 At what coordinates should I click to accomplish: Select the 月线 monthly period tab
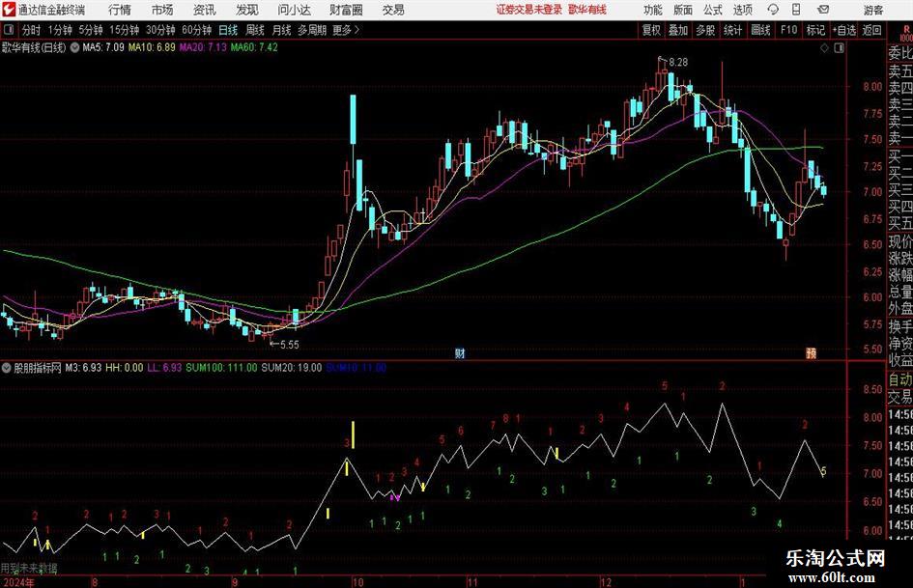point(282,30)
